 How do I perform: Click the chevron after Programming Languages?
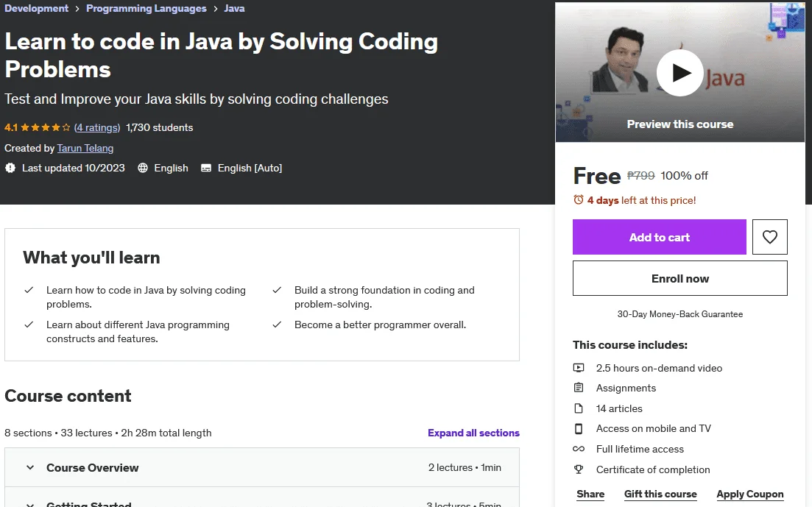pyautogui.click(x=216, y=9)
